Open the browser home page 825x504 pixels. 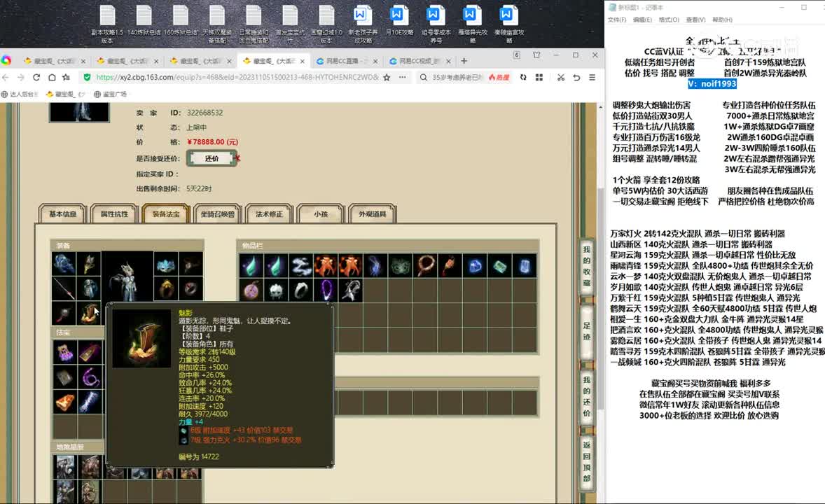coord(52,77)
